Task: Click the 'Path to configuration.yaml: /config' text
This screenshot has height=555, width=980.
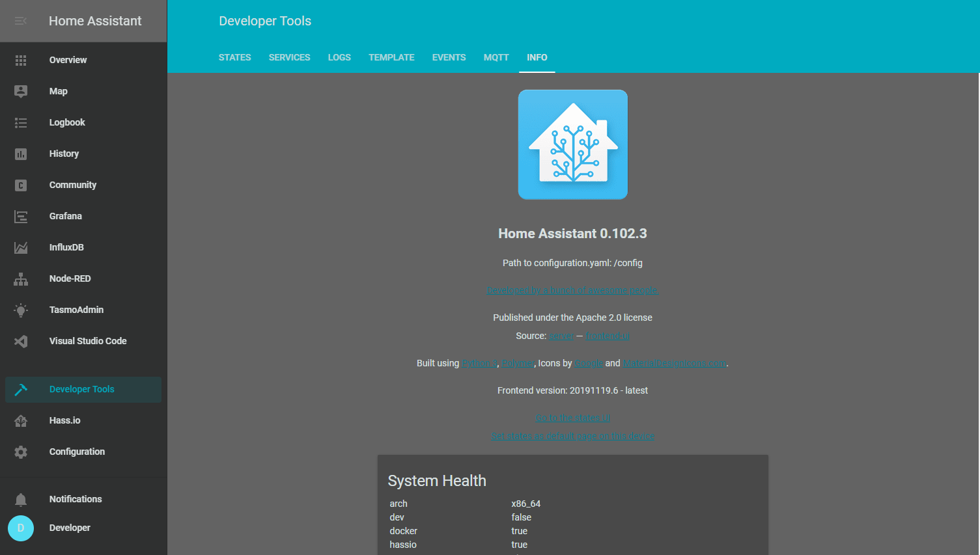Action: coord(572,263)
